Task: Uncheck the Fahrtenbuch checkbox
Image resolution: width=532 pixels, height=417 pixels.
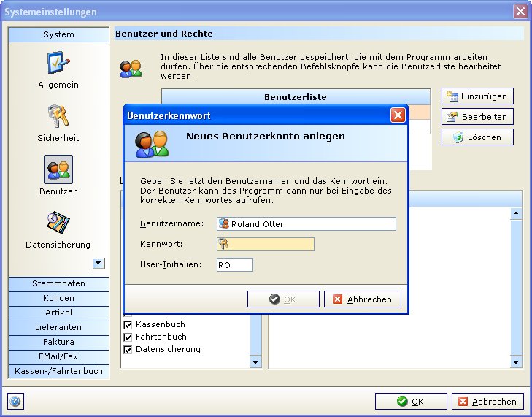Action: tap(128, 337)
